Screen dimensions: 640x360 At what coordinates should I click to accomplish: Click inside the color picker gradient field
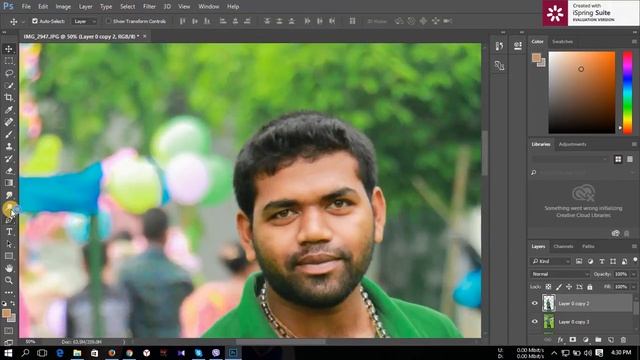pos(582,92)
